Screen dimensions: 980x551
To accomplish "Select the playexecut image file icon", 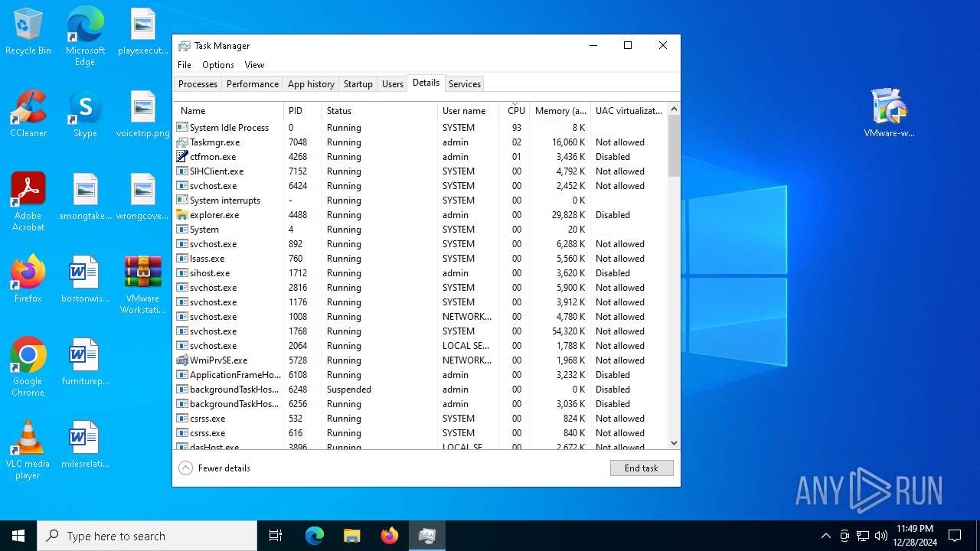I will click(x=142, y=31).
